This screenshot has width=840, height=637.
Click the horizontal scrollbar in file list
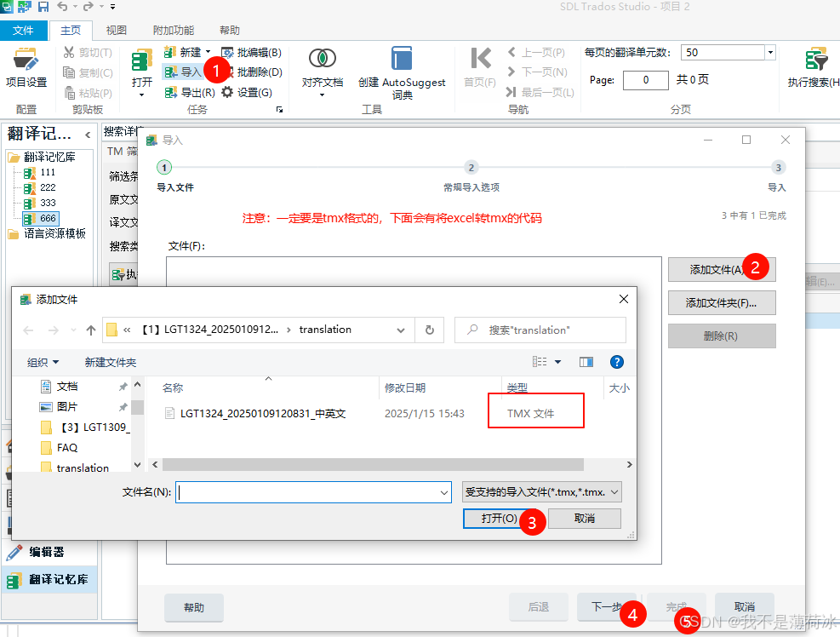tap(373, 464)
